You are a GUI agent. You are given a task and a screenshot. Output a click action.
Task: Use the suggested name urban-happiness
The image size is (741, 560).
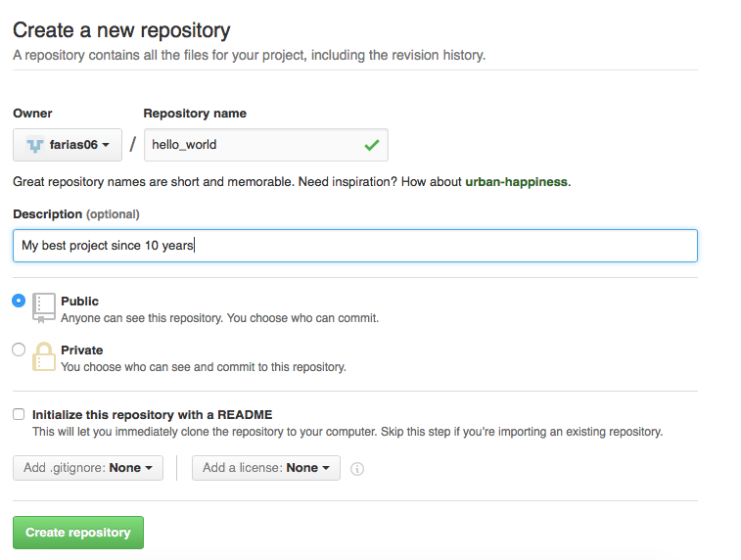click(x=516, y=182)
